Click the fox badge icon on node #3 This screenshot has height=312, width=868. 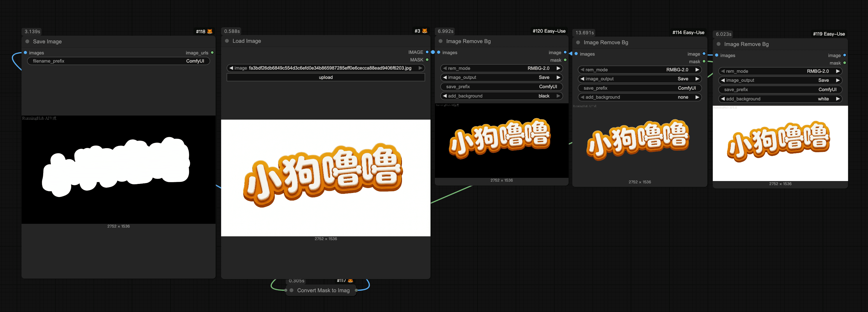click(x=425, y=31)
